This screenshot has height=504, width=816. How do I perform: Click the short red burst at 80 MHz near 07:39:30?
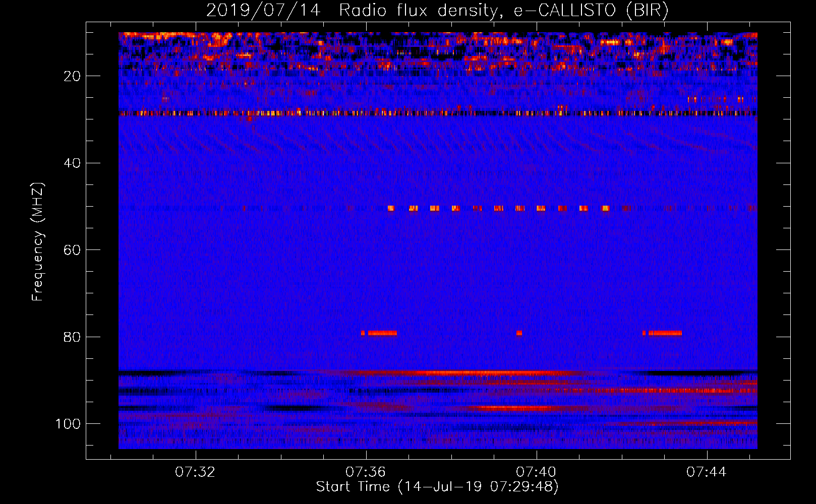tap(519, 333)
